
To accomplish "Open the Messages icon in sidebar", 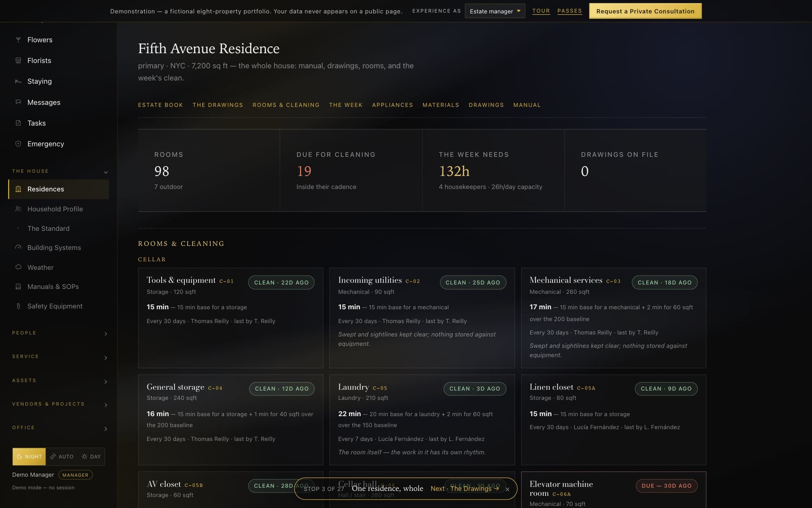I will [x=18, y=102].
